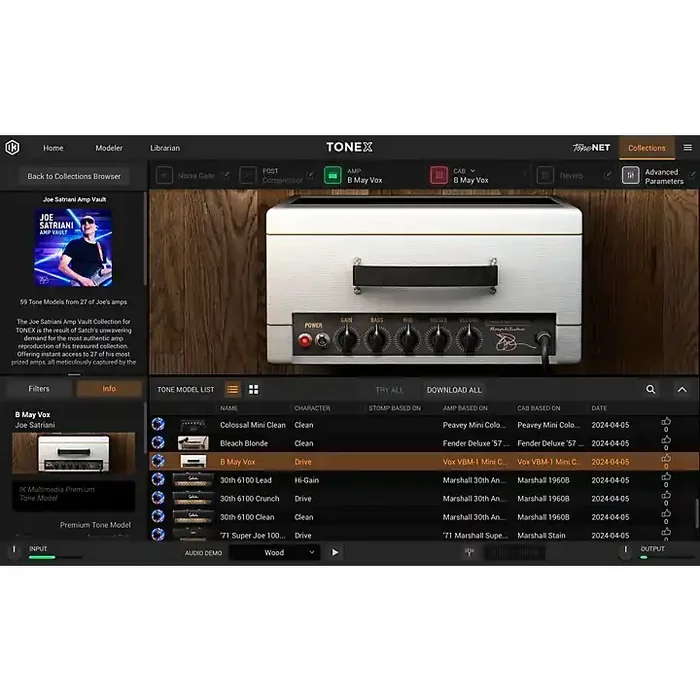
Task: Edit Noise Gate settings icon
Action: coord(225,175)
